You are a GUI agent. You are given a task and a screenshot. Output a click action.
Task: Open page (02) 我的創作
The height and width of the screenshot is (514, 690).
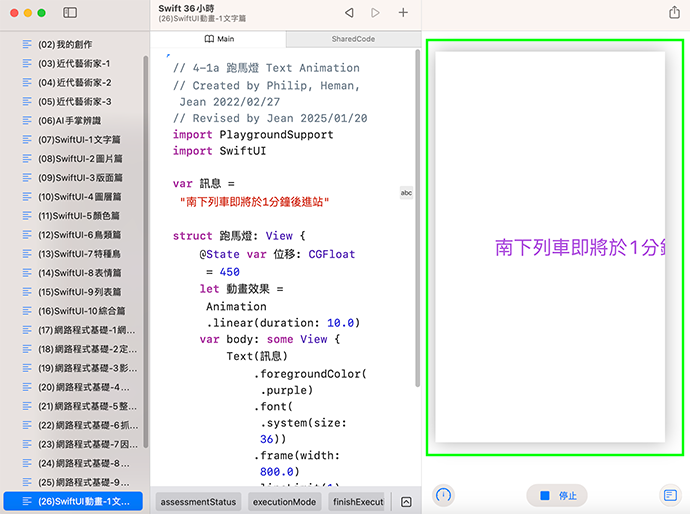pyautogui.click(x=68, y=45)
